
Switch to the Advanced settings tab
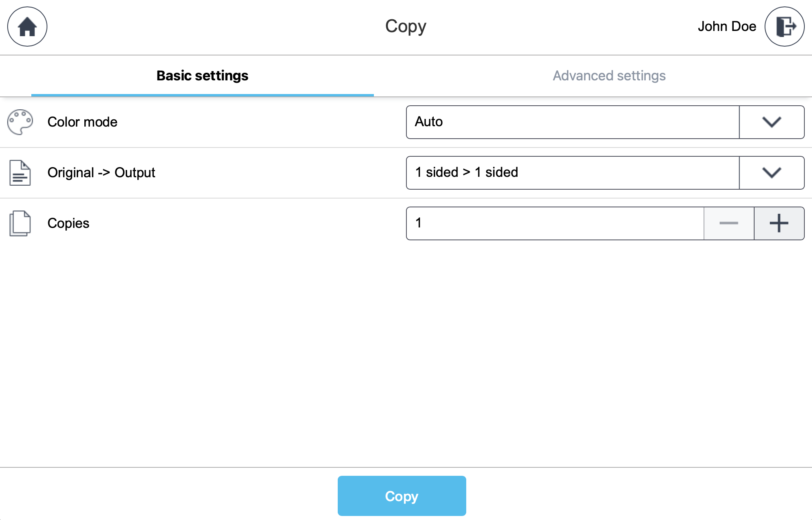click(x=609, y=76)
